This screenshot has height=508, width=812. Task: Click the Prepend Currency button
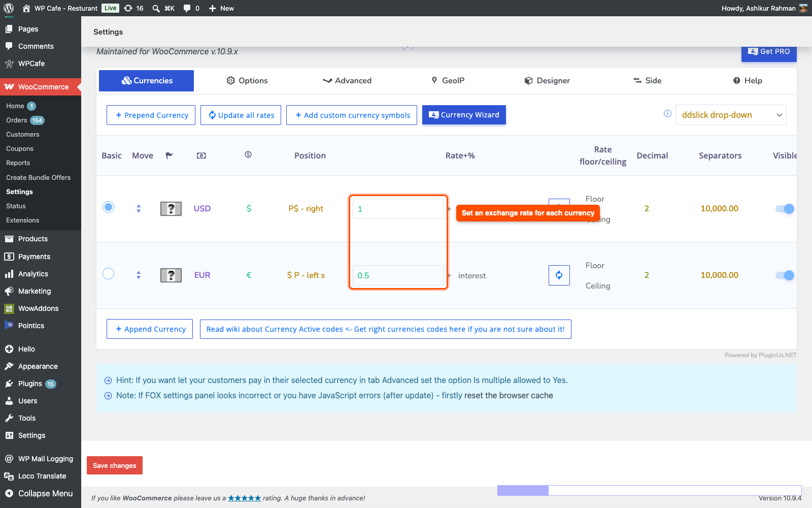click(151, 115)
